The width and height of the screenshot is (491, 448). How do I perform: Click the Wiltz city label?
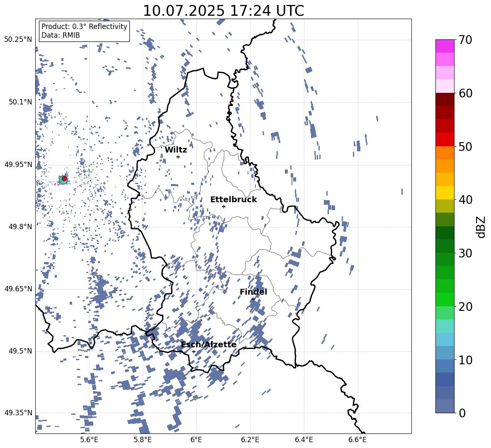[176, 150]
